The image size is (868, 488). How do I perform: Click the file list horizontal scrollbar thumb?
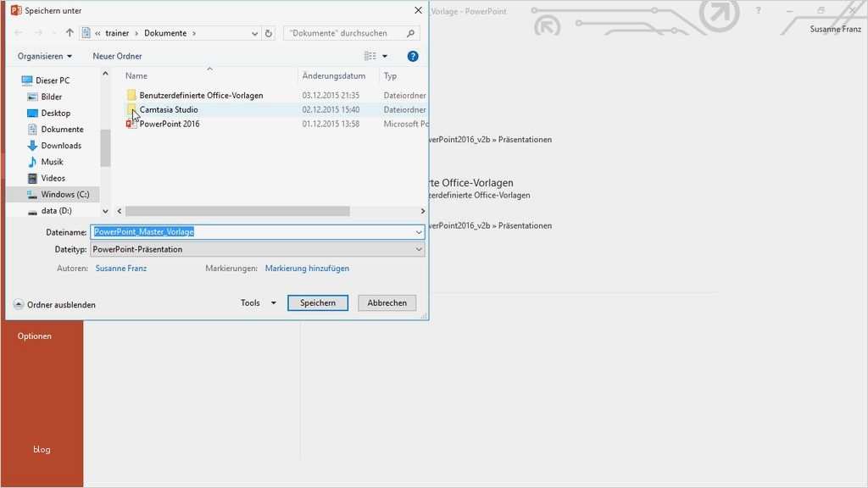tap(237, 211)
